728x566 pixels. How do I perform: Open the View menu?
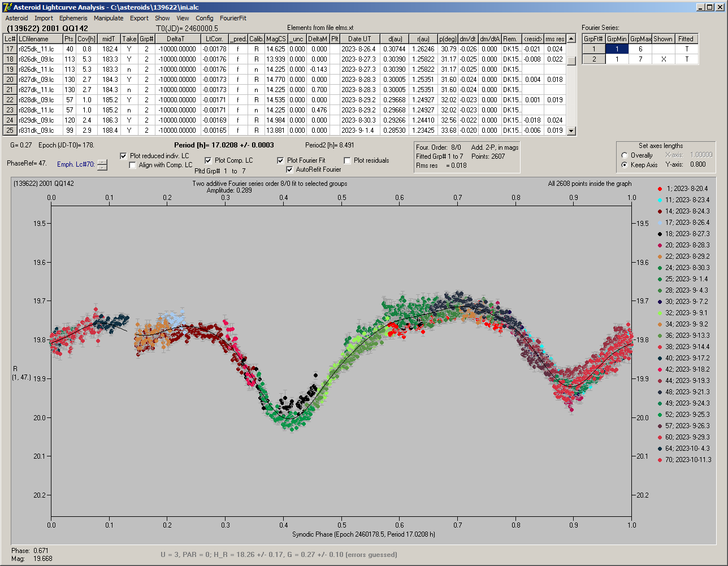pyautogui.click(x=183, y=18)
